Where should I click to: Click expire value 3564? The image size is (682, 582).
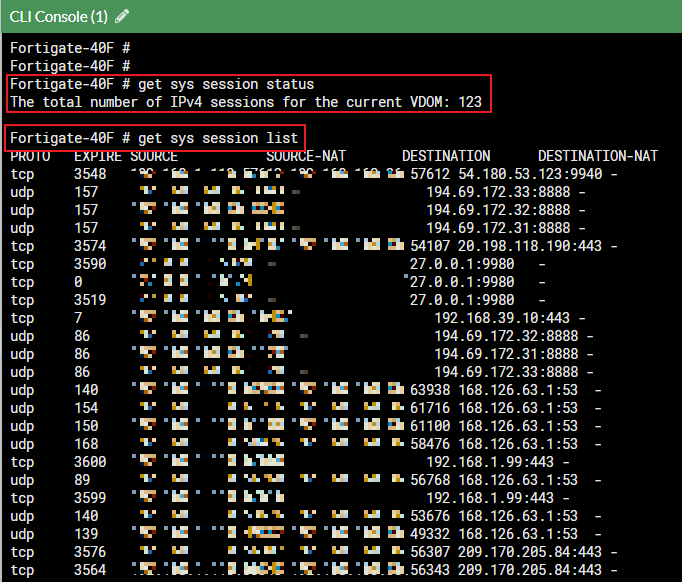(x=90, y=570)
